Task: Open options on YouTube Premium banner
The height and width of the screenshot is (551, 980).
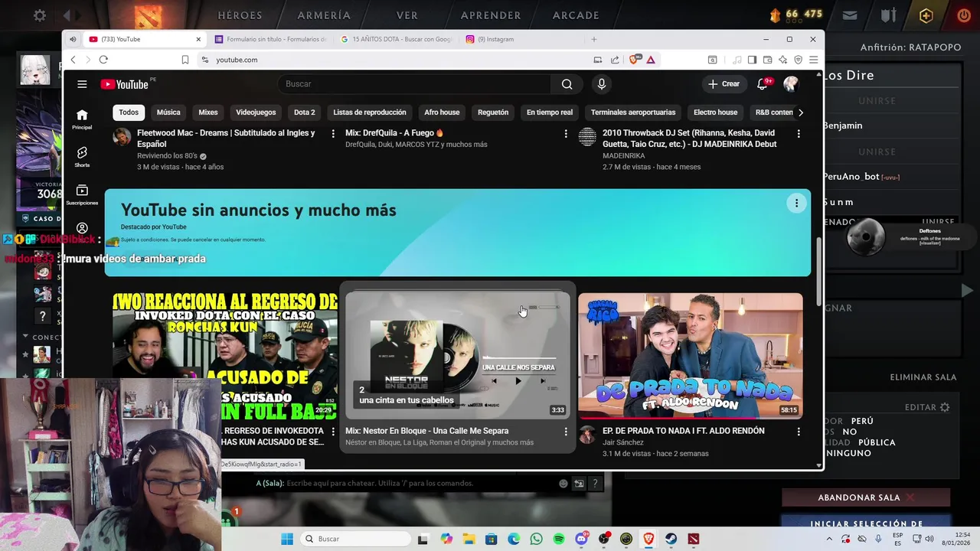Action: pyautogui.click(x=796, y=203)
